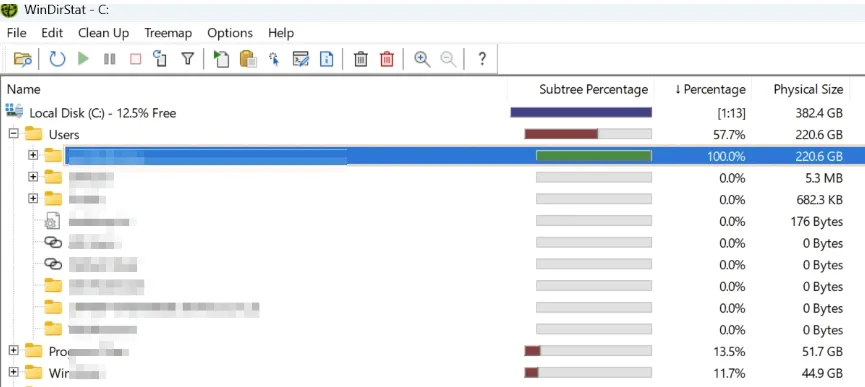This screenshot has width=865, height=387.
Task: Click the funnel Filter icon
Action: click(188, 58)
